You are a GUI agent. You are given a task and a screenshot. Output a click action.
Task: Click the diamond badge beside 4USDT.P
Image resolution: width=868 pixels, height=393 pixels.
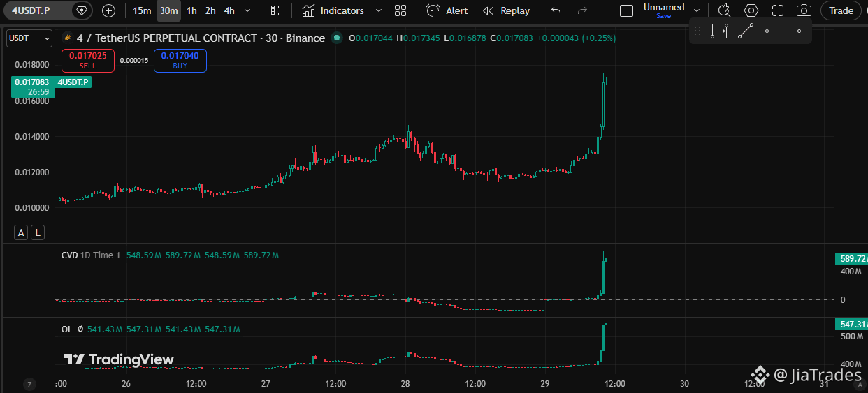click(x=82, y=10)
